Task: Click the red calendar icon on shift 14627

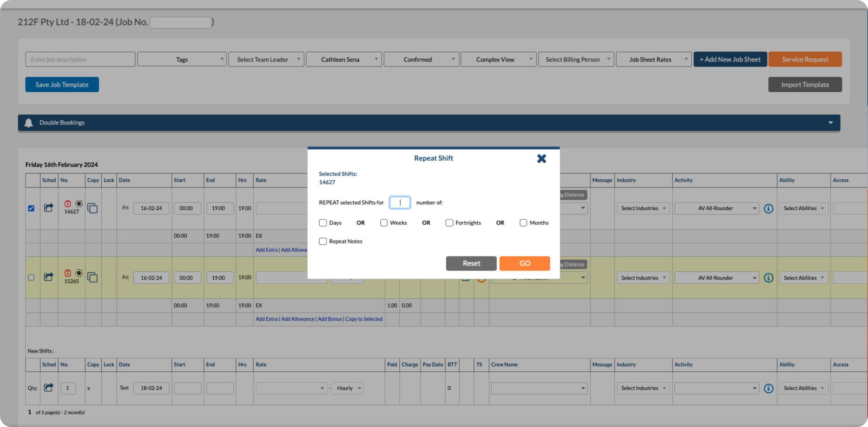Action: tap(68, 204)
